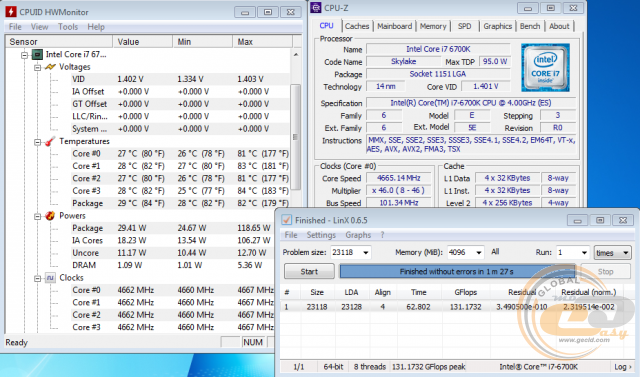Switch to the SPD tab in CPU-Z
This screenshot has width=640, height=377.
coord(464,26)
